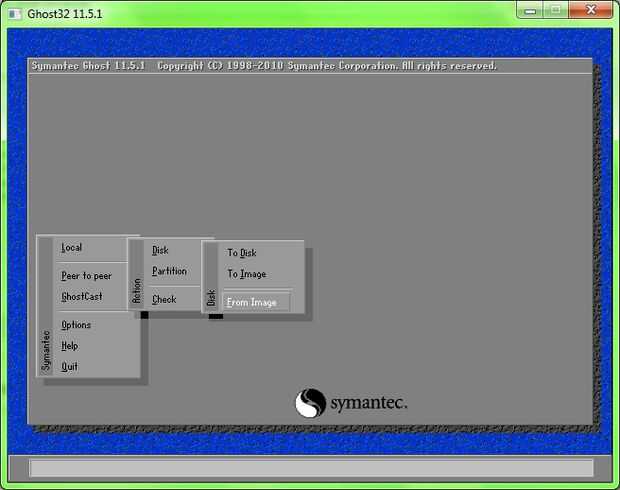Click the Symantec Ghost copyright header bar
620x490 pixels.
[310, 66]
